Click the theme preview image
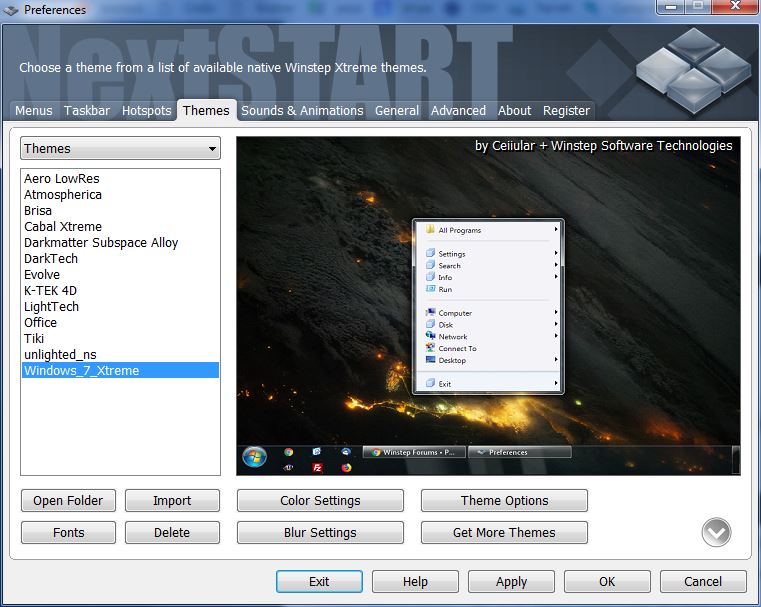The width and height of the screenshot is (761, 607). click(x=488, y=305)
